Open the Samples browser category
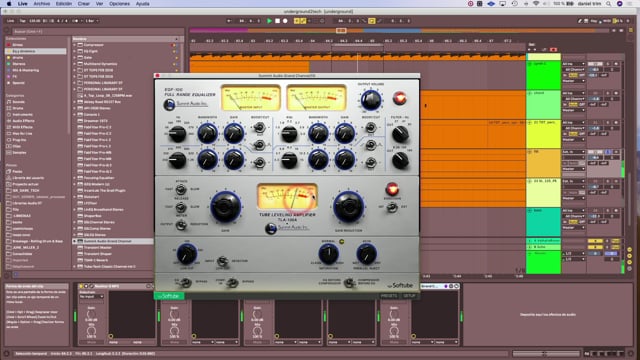 19,153
